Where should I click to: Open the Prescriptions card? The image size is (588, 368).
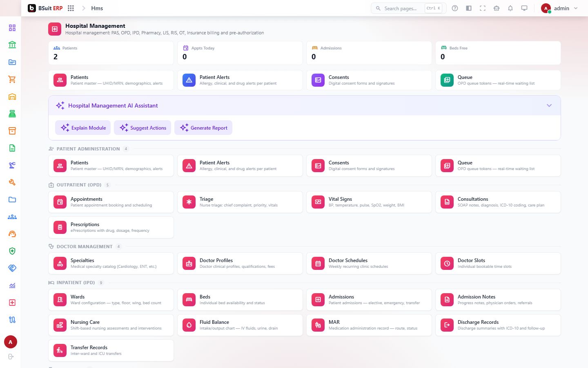111,227
